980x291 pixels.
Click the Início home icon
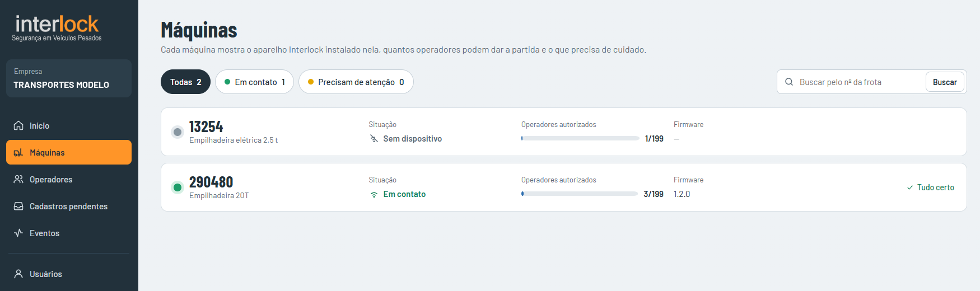click(x=18, y=125)
